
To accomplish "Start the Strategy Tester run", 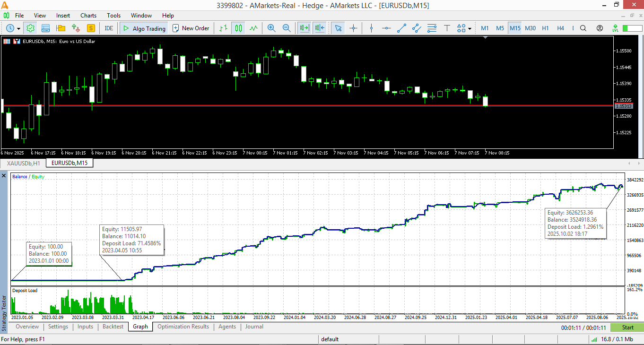I will (x=627, y=327).
